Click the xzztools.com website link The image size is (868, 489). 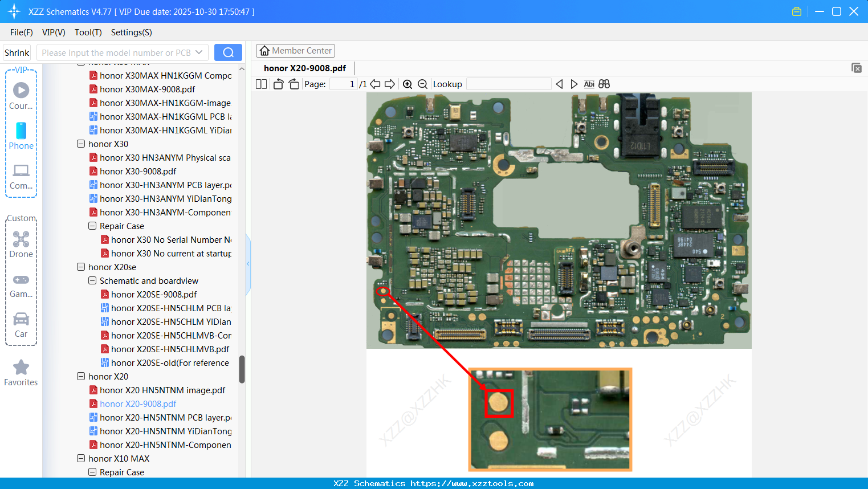pyautogui.click(x=472, y=483)
